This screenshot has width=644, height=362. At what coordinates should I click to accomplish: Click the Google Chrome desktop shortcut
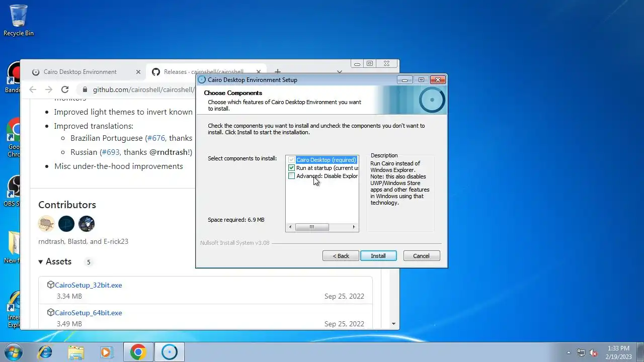tap(14, 138)
